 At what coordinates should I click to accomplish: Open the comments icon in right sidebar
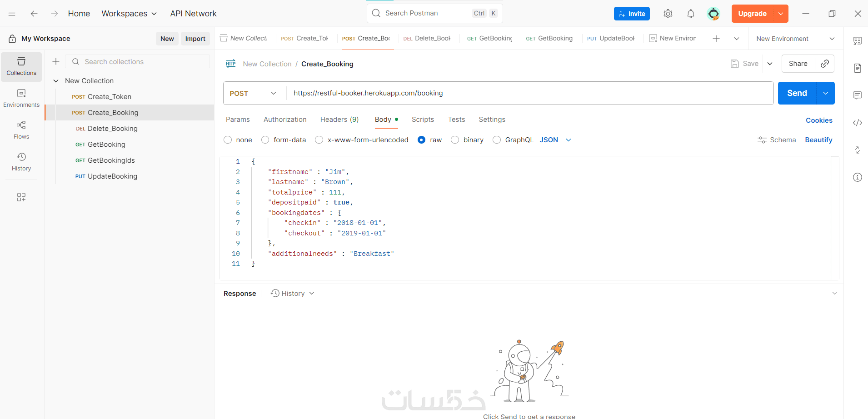[x=858, y=95]
